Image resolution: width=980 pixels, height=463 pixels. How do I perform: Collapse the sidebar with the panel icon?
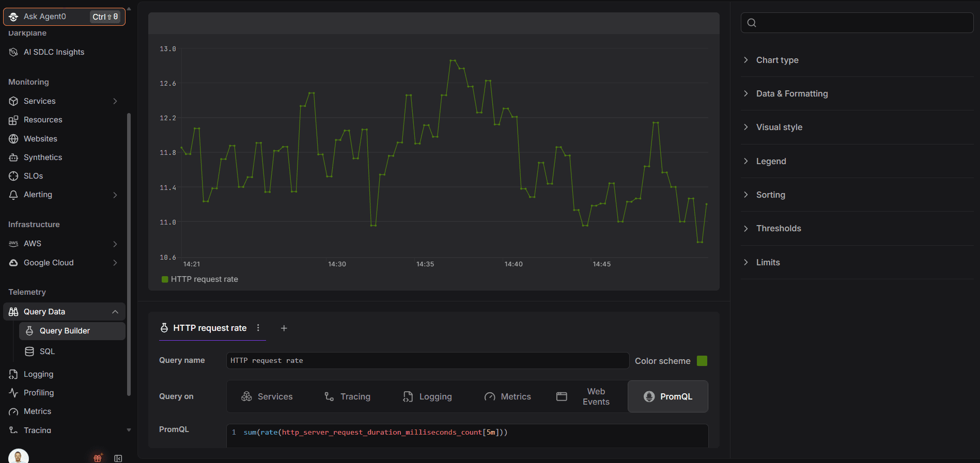118,458
